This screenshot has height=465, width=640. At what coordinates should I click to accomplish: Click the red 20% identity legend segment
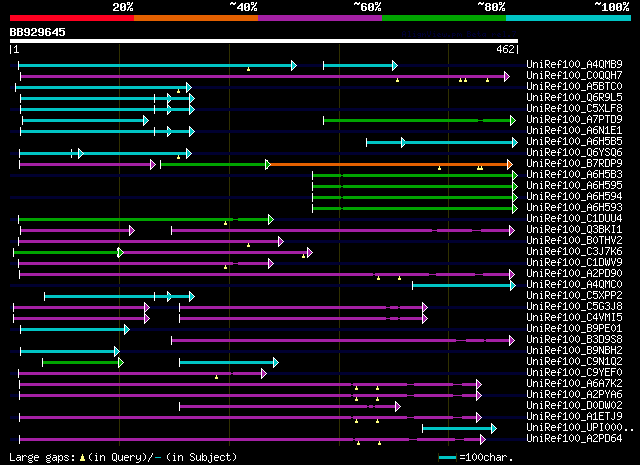tap(72, 18)
